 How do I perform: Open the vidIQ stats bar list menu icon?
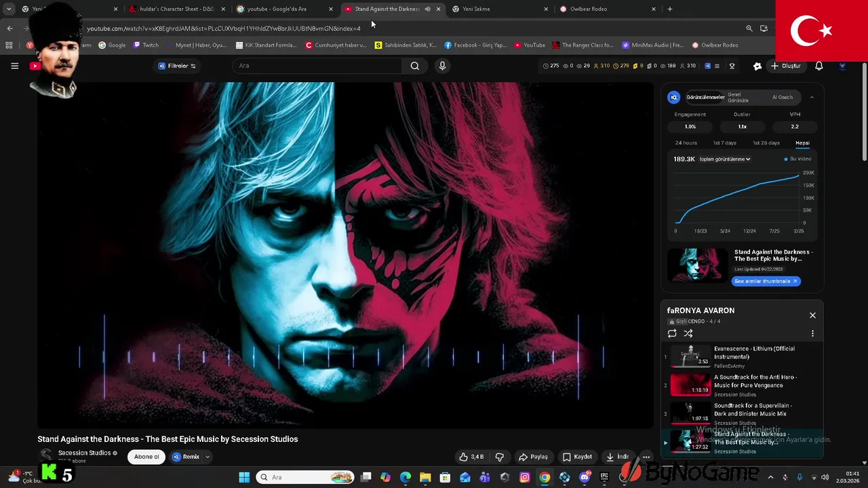click(x=718, y=66)
